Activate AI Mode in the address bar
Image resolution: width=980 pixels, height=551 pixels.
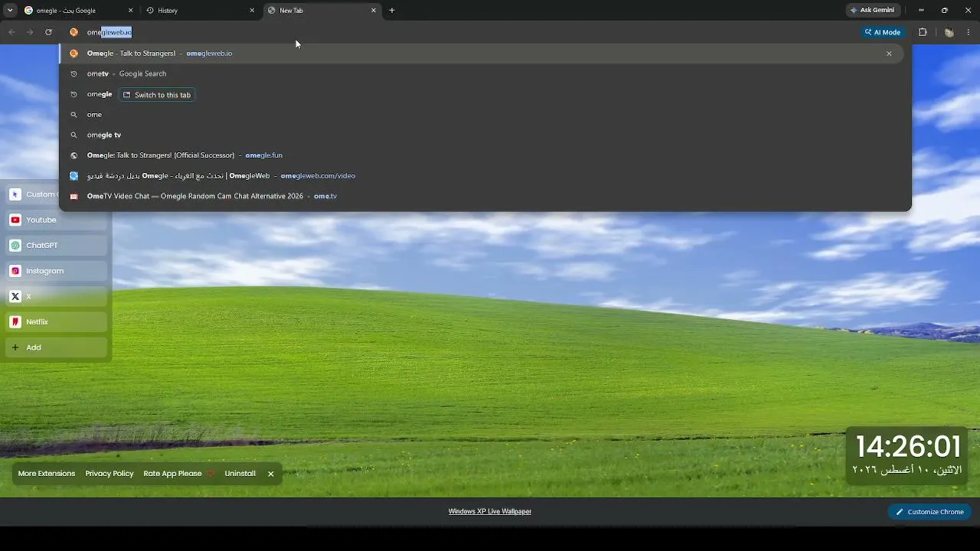point(883,32)
